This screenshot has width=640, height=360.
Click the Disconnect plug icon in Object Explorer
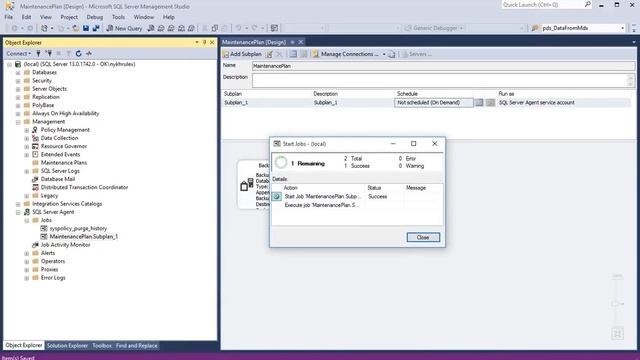49,53
